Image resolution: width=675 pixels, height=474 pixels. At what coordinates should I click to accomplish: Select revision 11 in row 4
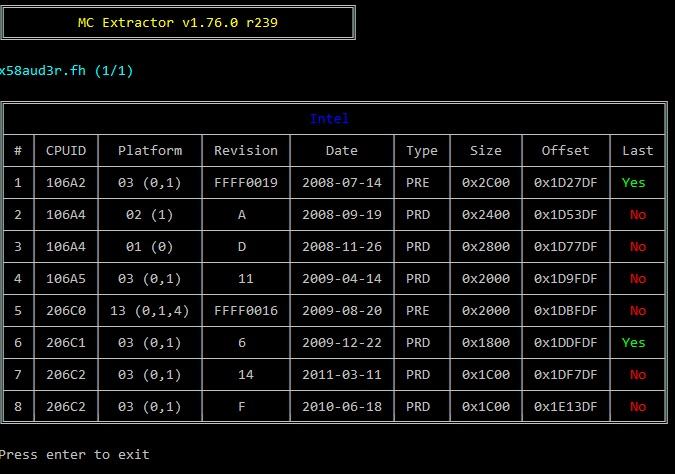[246, 279]
